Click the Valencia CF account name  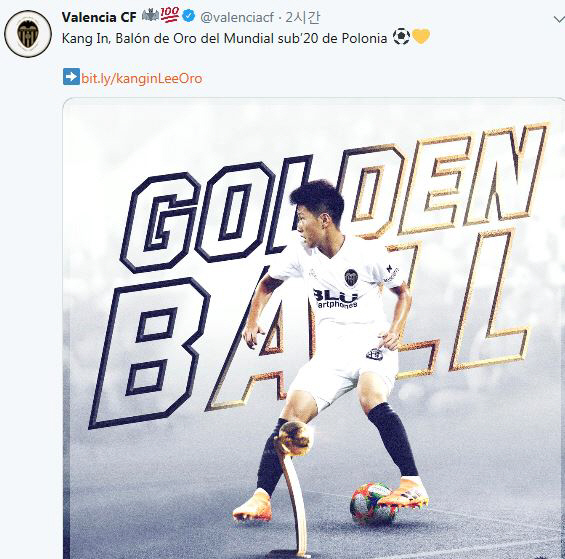point(99,17)
